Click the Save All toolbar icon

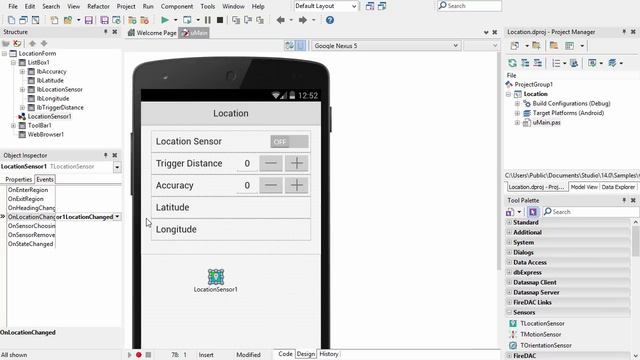point(104,20)
